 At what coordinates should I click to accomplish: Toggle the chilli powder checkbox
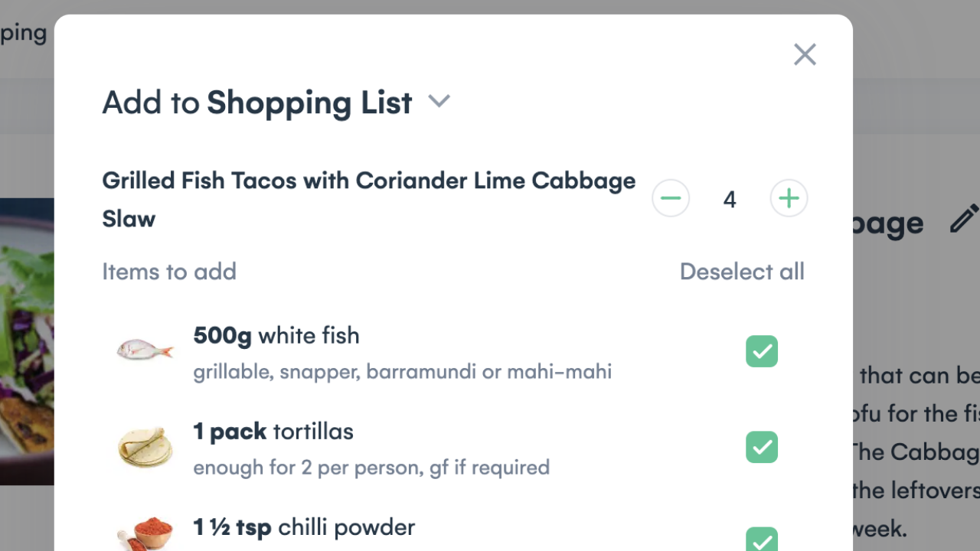click(x=762, y=539)
